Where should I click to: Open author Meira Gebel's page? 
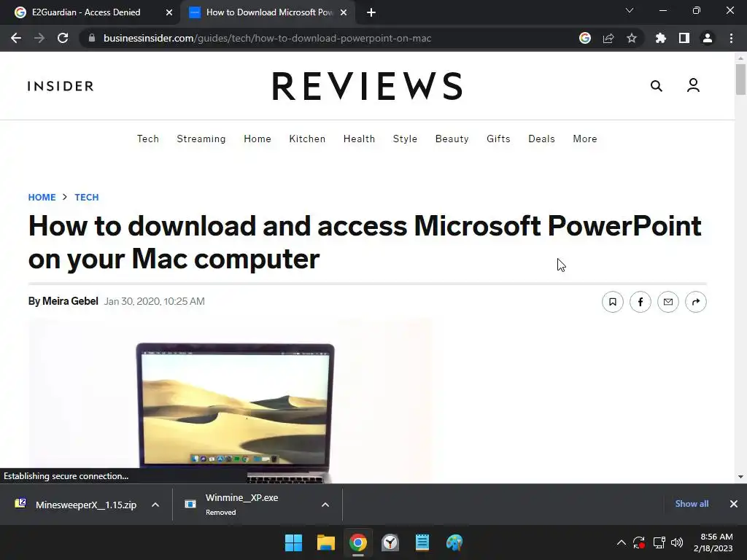point(70,301)
